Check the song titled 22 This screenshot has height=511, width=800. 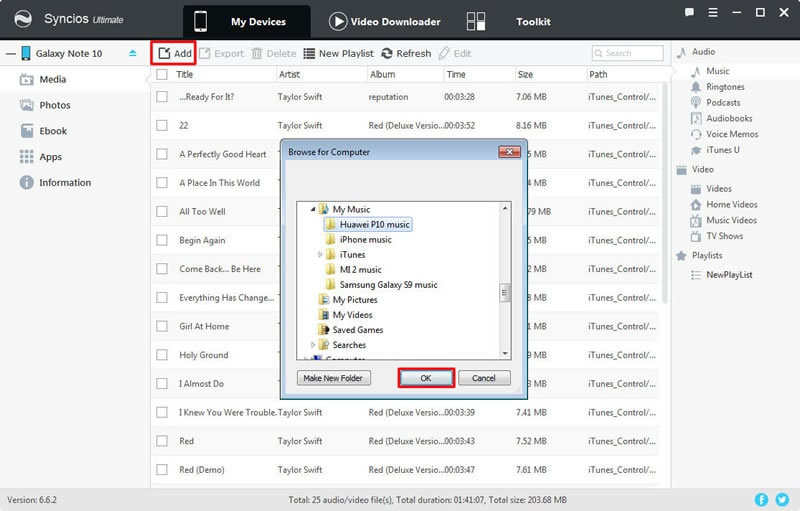click(x=162, y=125)
